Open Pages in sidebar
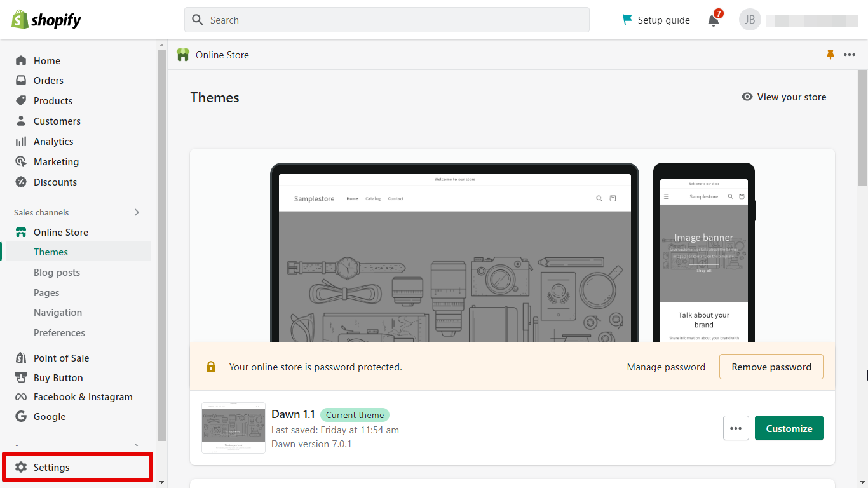Screen dimensions: 868x488 pyautogui.click(x=46, y=293)
